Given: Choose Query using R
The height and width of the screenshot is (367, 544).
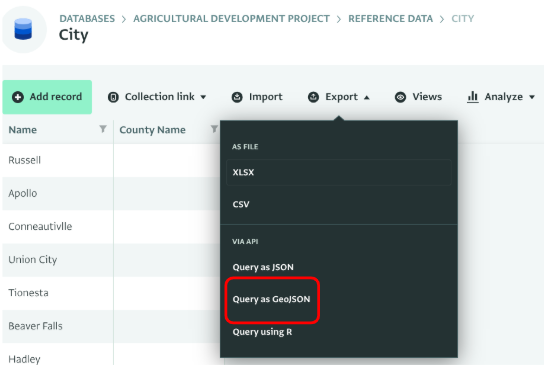Looking at the screenshot, I should click(x=262, y=332).
